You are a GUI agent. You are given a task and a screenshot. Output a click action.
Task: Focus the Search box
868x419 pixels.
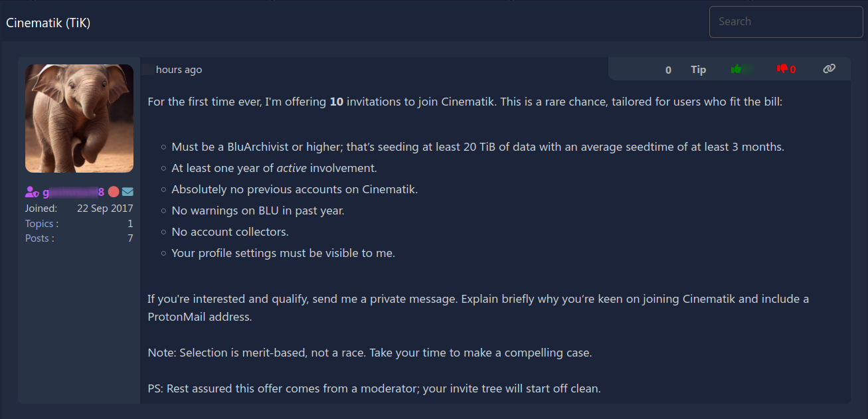[786, 22]
